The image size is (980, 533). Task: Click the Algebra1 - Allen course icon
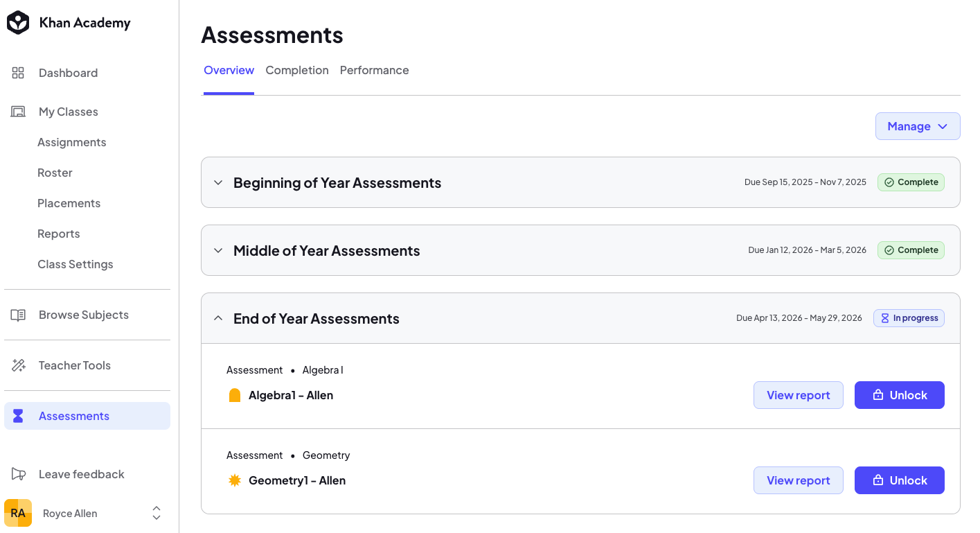(235, 395)
